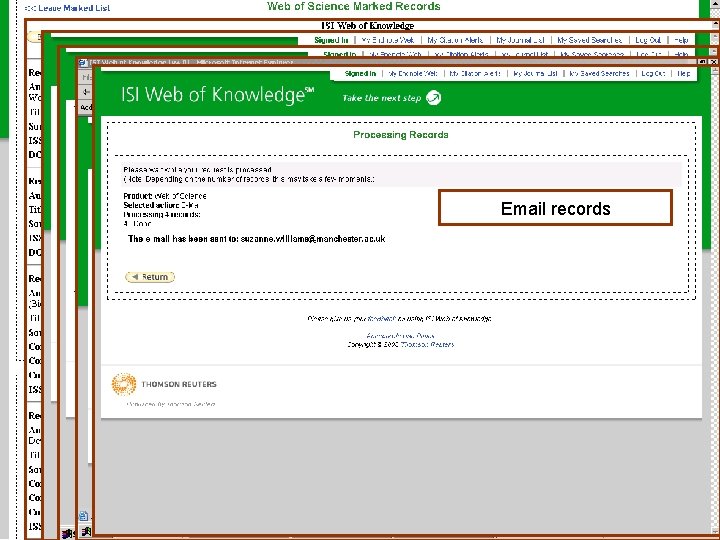Open My Citation Alerts in second background window
The height and width of the screenshot is (540, 720).
click(455, 40)
